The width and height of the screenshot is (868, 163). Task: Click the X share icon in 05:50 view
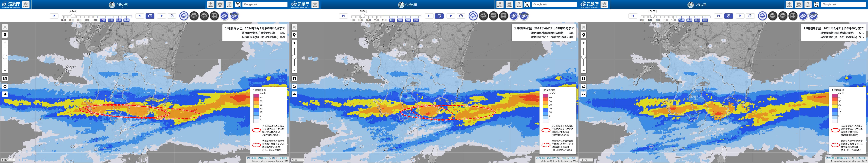(x=527, y=4)
